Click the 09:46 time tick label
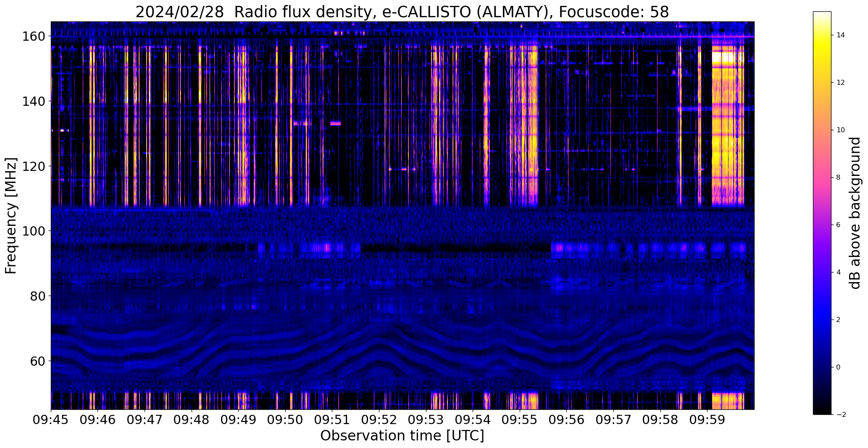Image resolution: width=868 pixels, height=448 pixels. (98, 419)
